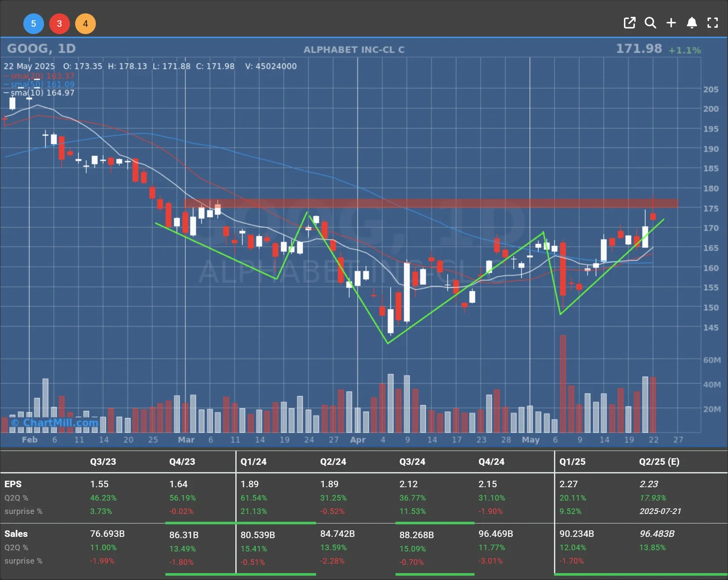Click the ALPHABET INC-CL C title

354,50
